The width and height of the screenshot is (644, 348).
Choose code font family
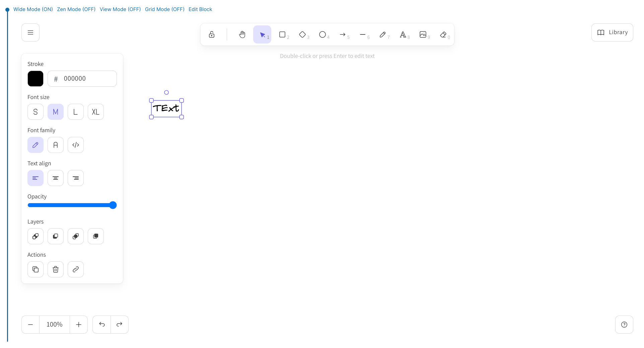pos(76,145)
